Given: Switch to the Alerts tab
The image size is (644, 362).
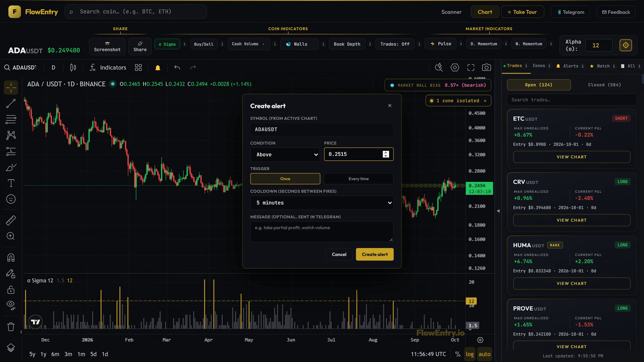Looking at the screenshot, I should (x=570, y=66).
